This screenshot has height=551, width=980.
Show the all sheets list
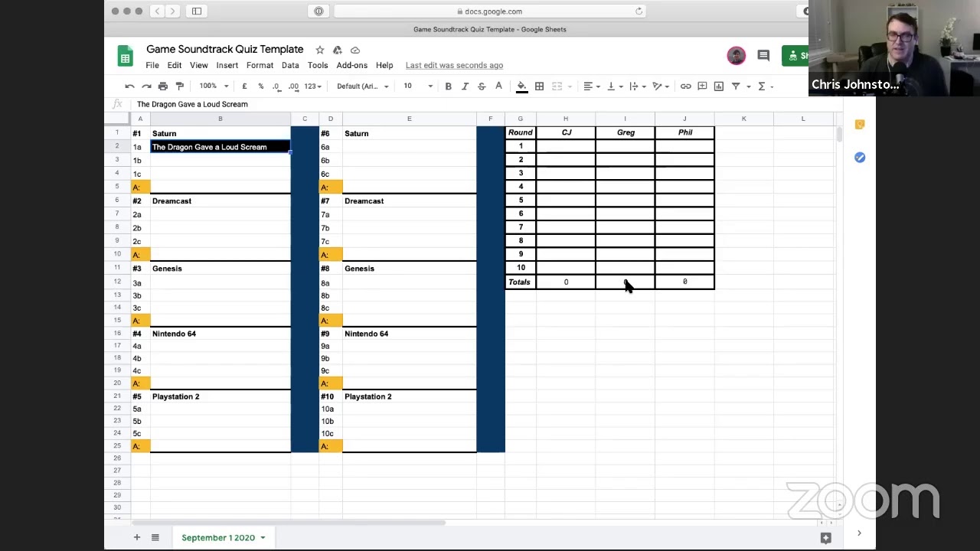(155, 537)
